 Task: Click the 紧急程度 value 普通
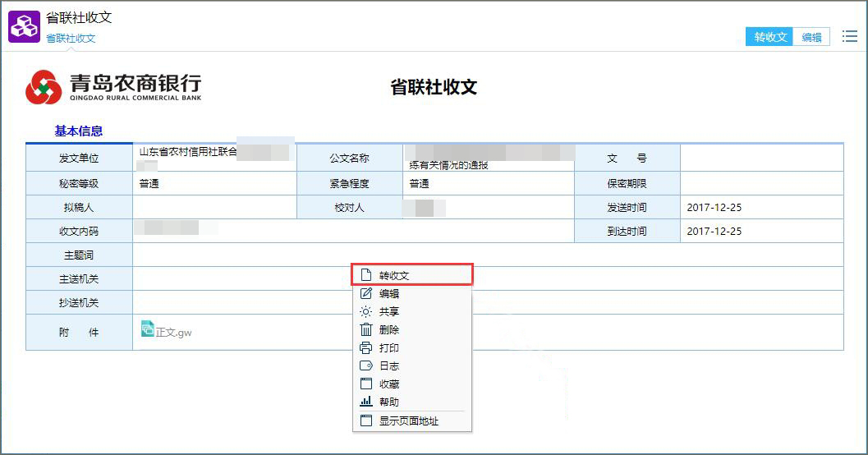pos(419,184)
